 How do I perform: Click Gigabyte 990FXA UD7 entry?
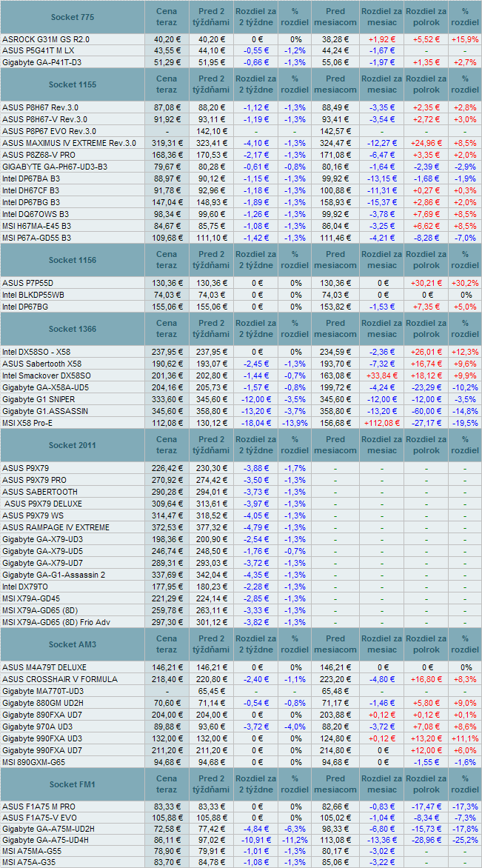tap(41, 750)
